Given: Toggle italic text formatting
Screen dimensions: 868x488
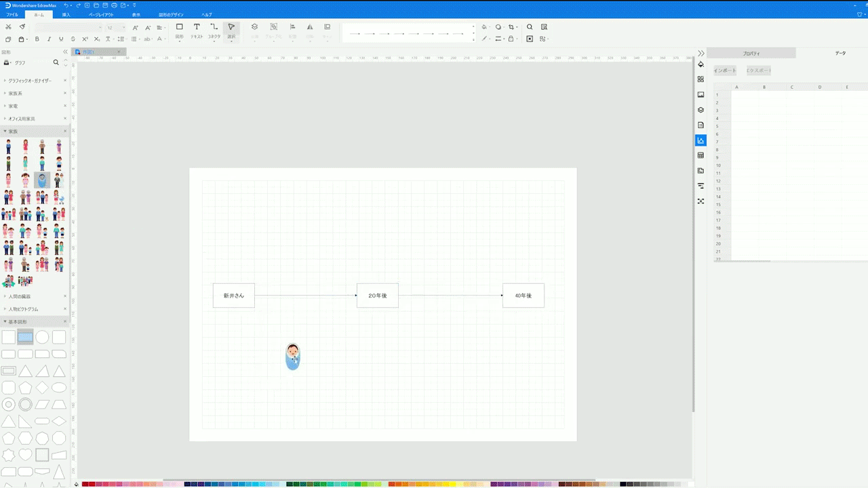Looking at the screenshot, I should click(49, 39).
